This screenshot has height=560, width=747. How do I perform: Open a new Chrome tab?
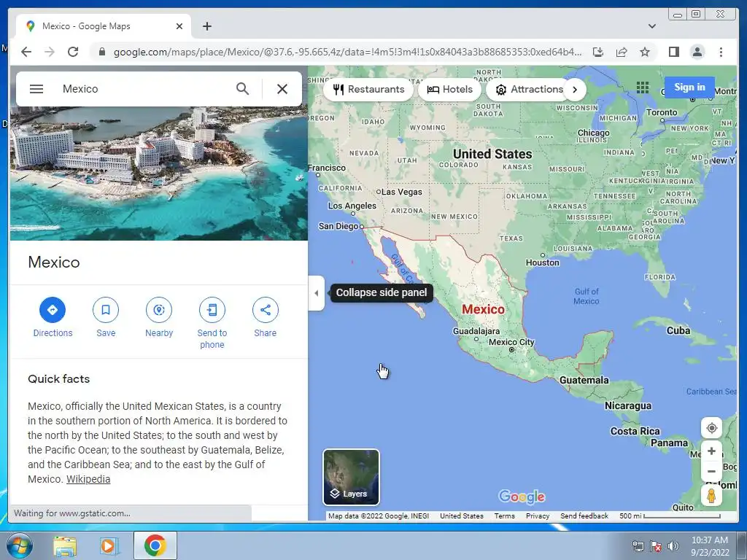(x=206, y=26)
